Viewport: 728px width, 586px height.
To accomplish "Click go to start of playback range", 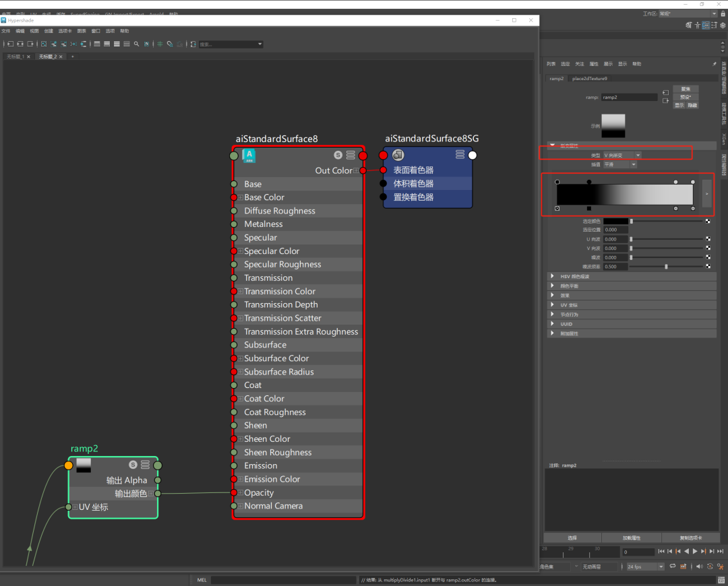I will 661,551.
